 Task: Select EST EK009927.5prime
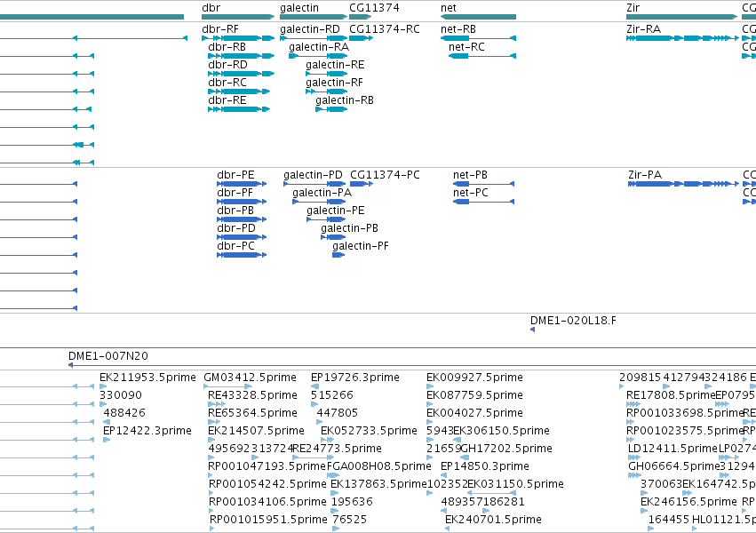[475, 378]
